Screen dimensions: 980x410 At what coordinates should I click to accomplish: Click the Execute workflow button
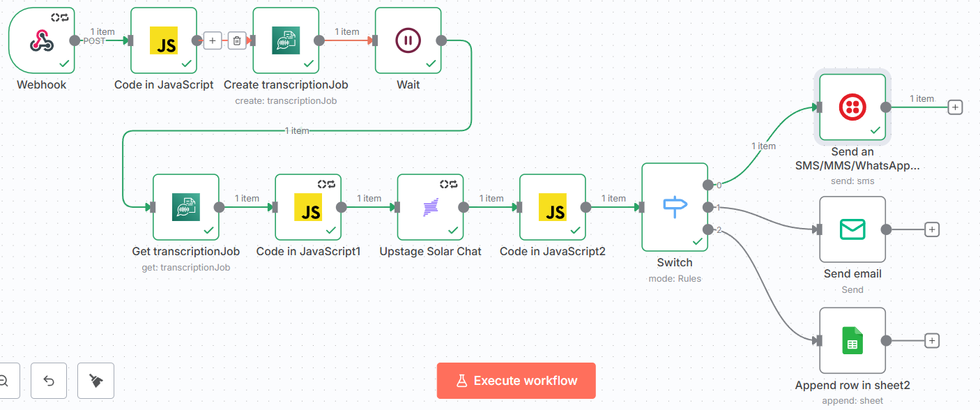click(516, 381)
